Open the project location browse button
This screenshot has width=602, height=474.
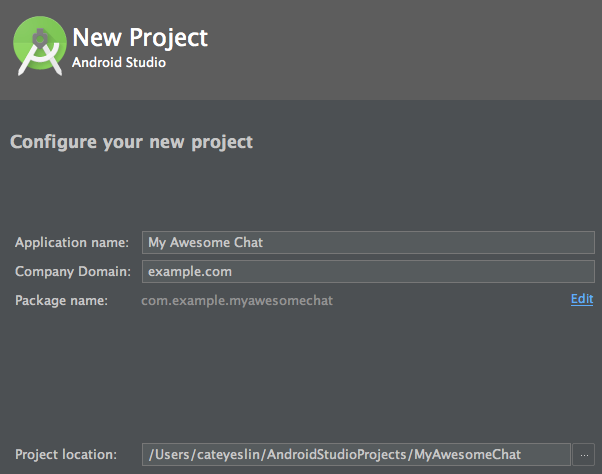tap(584, 455)
